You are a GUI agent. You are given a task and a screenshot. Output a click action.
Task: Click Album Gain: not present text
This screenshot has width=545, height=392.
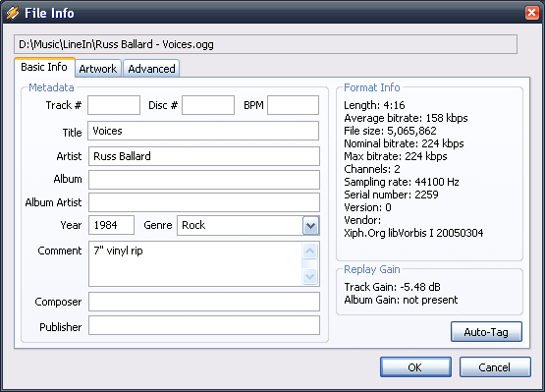(x=401, y=300)
